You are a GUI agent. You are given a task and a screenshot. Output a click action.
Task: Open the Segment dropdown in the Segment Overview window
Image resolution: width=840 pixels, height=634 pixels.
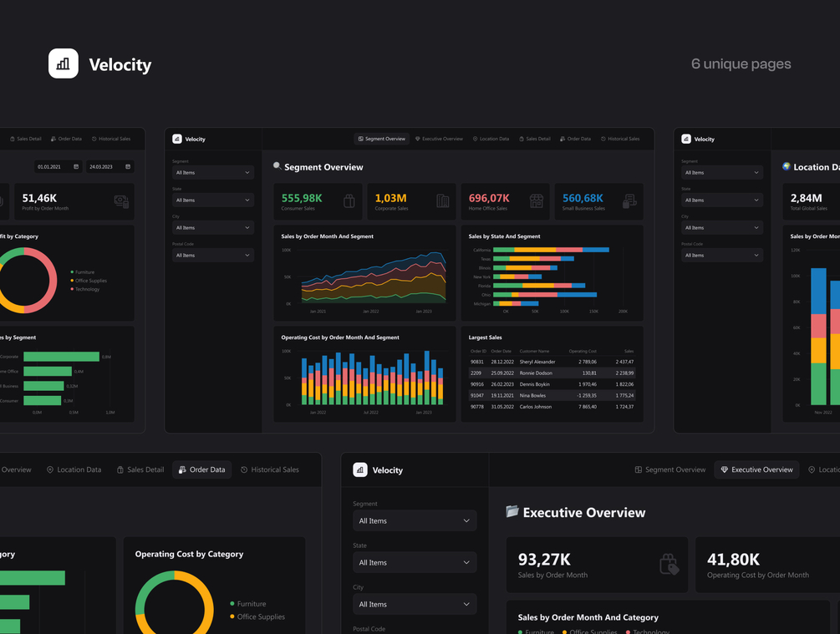tap(212, 172)
